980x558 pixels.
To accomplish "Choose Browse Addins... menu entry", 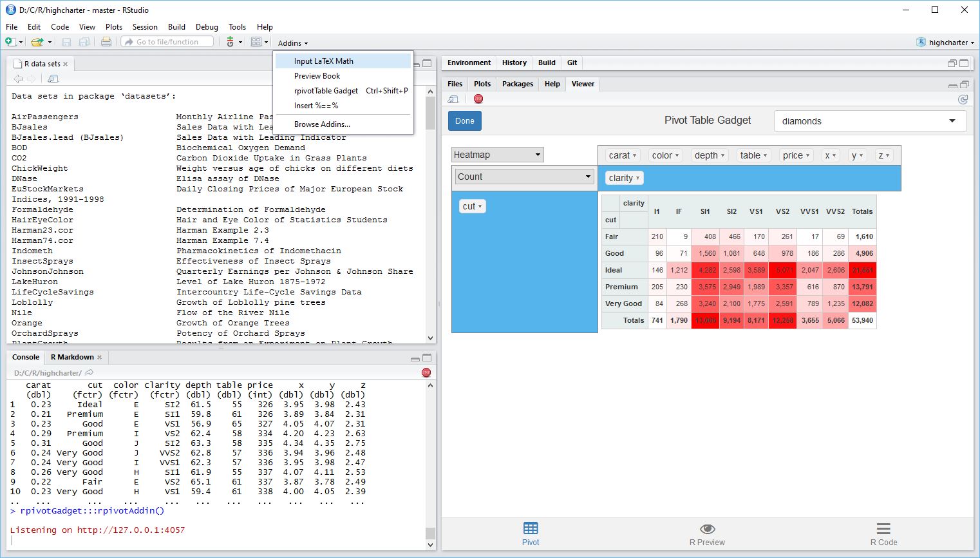I will click(343, 124).
